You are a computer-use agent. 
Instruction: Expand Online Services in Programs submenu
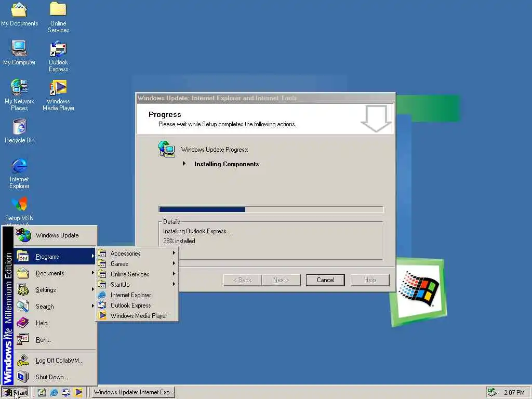click(137, 274)
